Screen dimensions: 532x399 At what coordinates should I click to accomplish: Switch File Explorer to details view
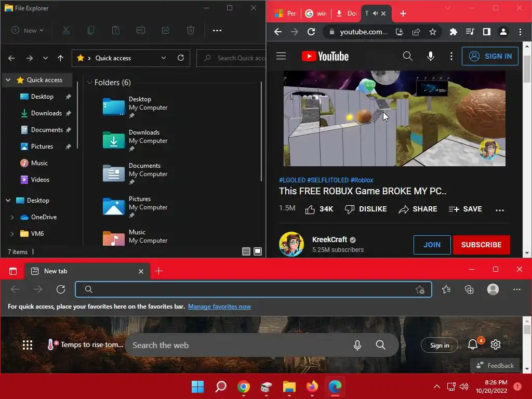pyautogui.click(x=246, y=251)
